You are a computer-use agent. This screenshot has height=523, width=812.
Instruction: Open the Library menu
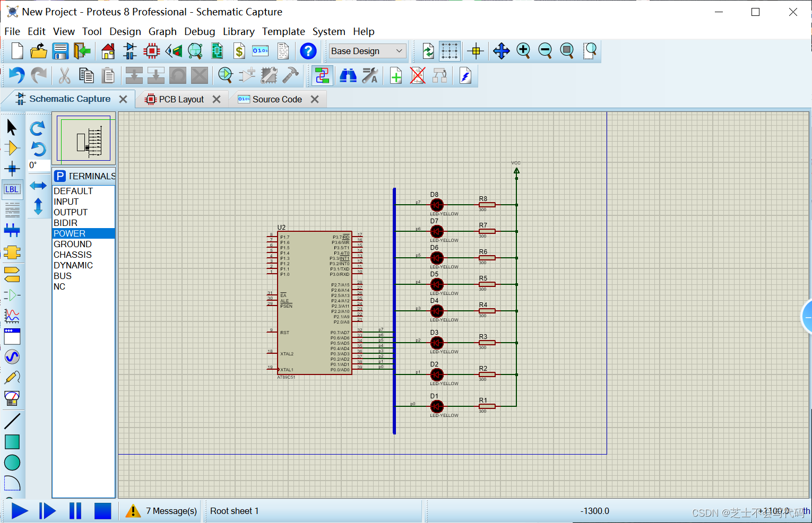click(238, 31)
